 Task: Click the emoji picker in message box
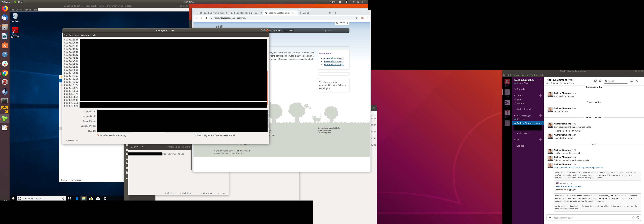coord(638,218)
